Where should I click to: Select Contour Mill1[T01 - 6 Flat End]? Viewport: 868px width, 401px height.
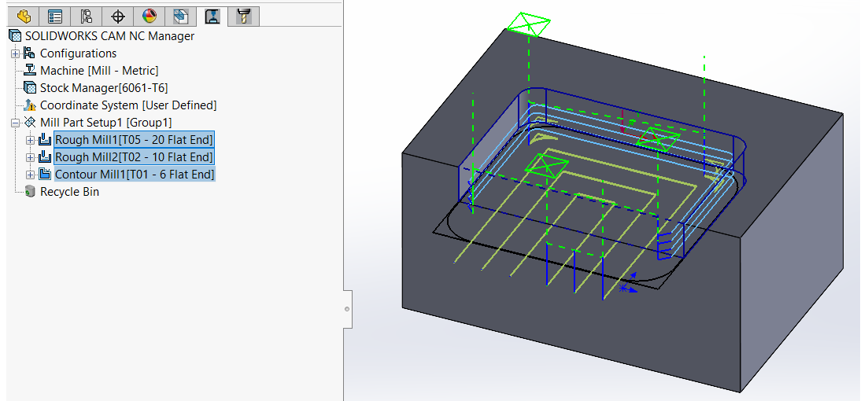tap(134, 175)
